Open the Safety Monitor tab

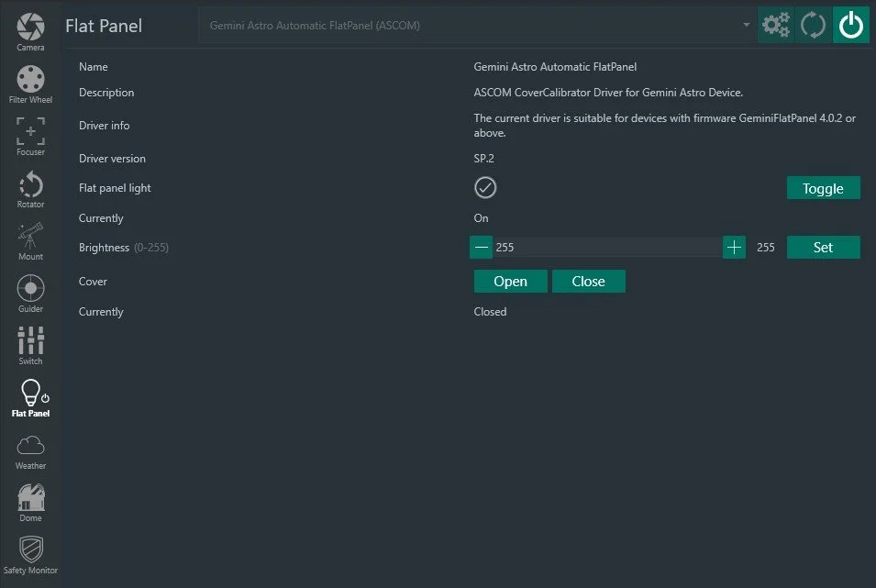click(x=30, y=555)
